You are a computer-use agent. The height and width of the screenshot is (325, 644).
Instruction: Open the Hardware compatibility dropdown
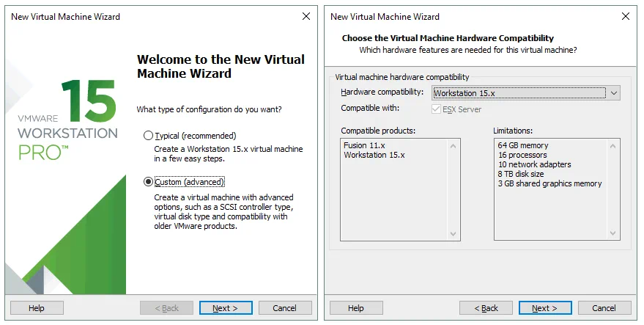pyautogui.click(x=614, y=92)
